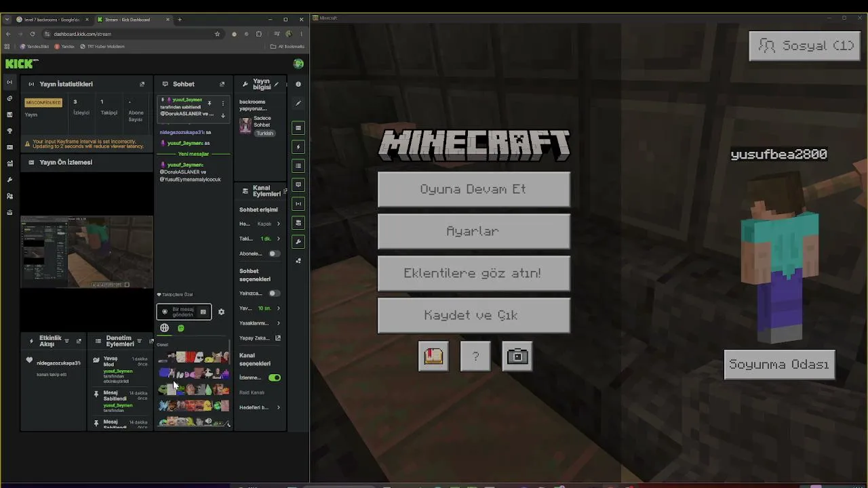
Task: Click Oyuna Devam Et in Minecraft
Action: pos(473,189)
